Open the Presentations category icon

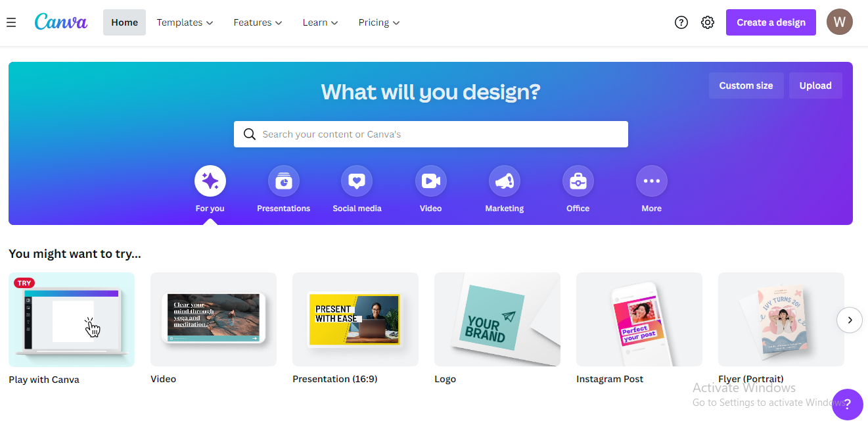pyautogui.click(x=284, y=181)
